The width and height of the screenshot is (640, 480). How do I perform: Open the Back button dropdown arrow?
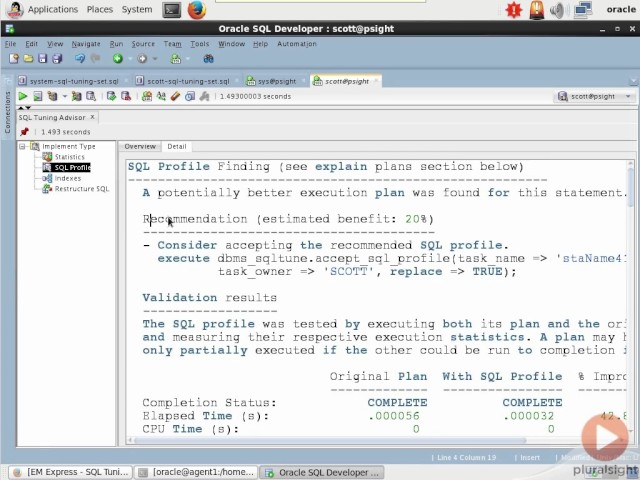(x=130, y=59)
